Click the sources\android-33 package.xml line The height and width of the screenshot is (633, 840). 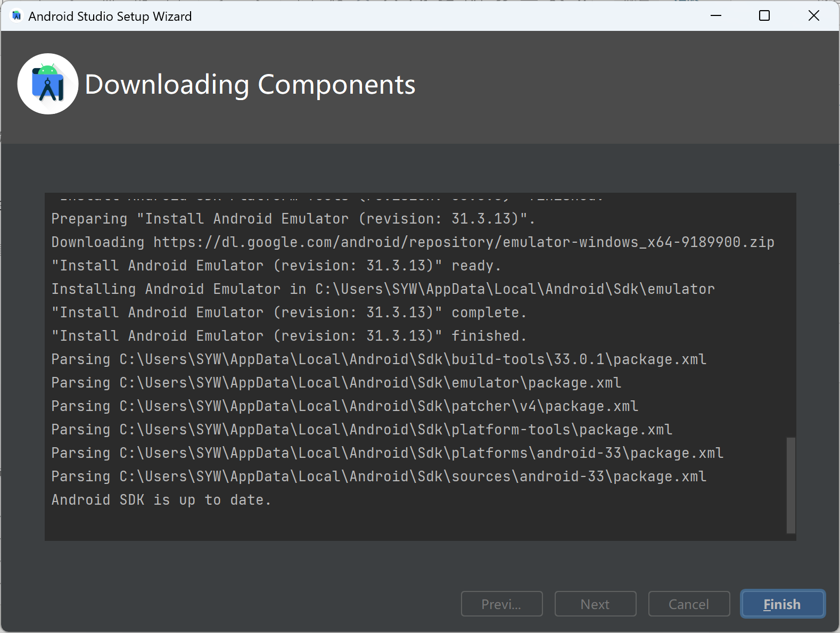click(x=379, y=476)
